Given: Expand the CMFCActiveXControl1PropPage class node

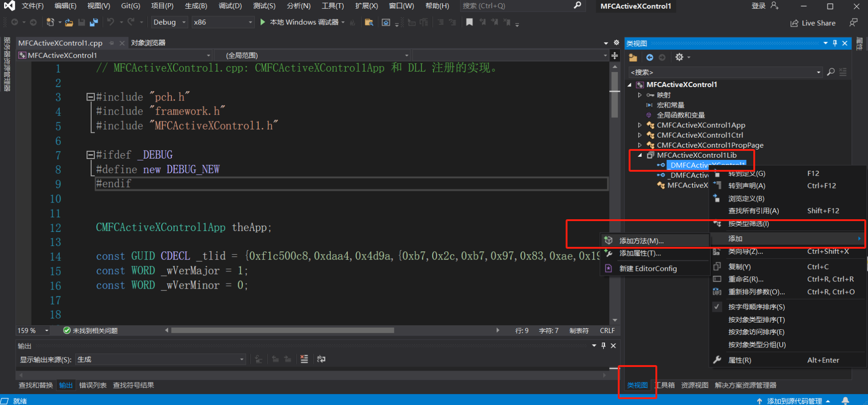Looking at the screenshot, I should click(x=640, y=145).
